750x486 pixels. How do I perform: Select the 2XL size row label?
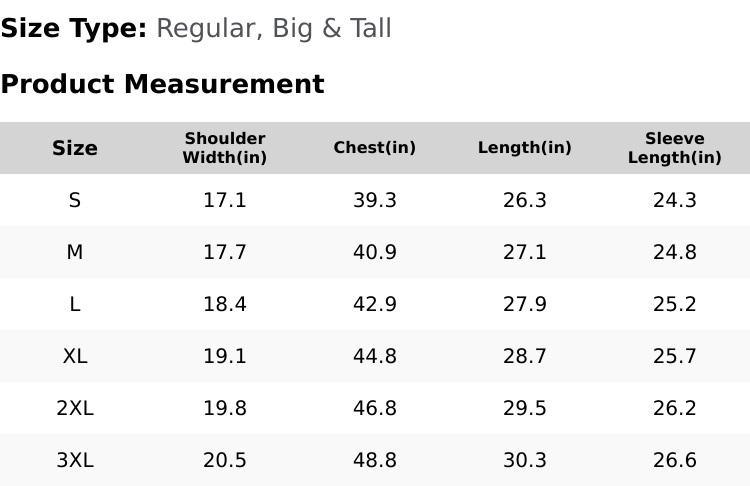pos(75,408)
